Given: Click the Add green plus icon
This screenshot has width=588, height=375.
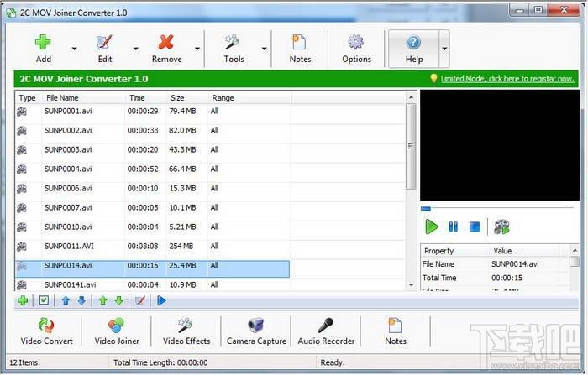Looking at the screenshot, I should (43, 42).
